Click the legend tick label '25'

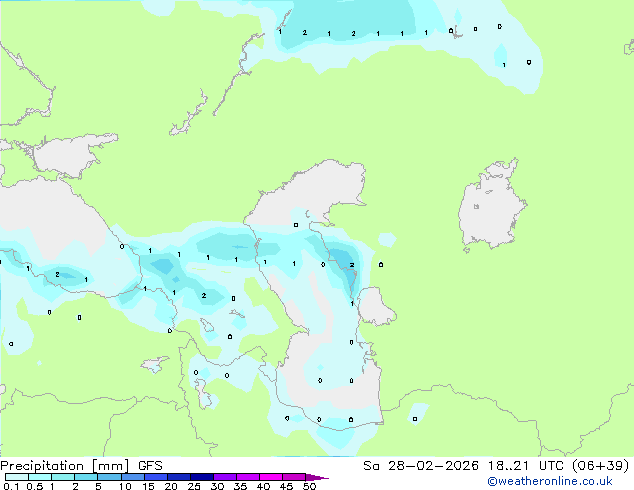(194, 486)
